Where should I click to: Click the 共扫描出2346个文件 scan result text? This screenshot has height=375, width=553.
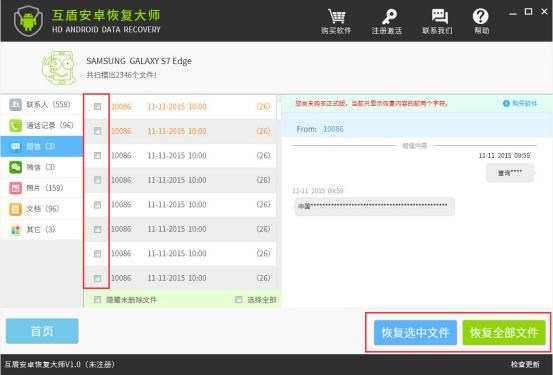click(122, 75)
